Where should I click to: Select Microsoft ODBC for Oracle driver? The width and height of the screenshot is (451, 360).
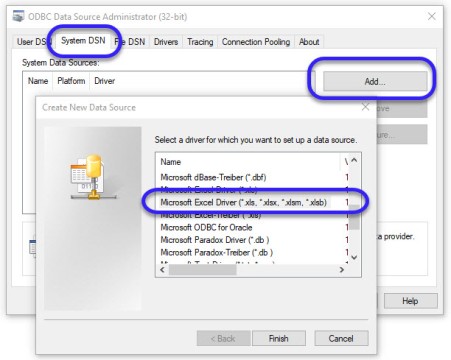[206, 227]
